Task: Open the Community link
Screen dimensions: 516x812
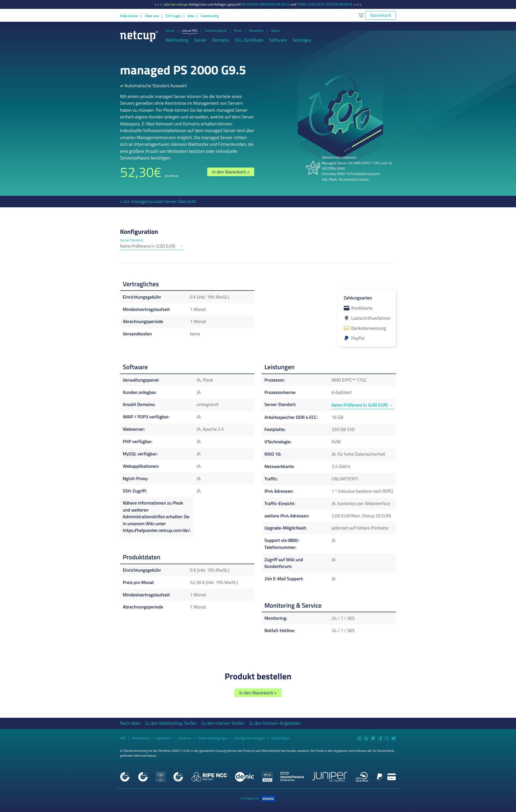Action: coord(210,16)
